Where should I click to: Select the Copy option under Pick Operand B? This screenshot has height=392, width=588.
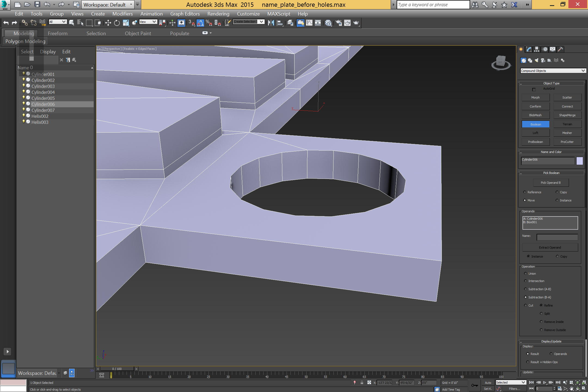point(557,192)
